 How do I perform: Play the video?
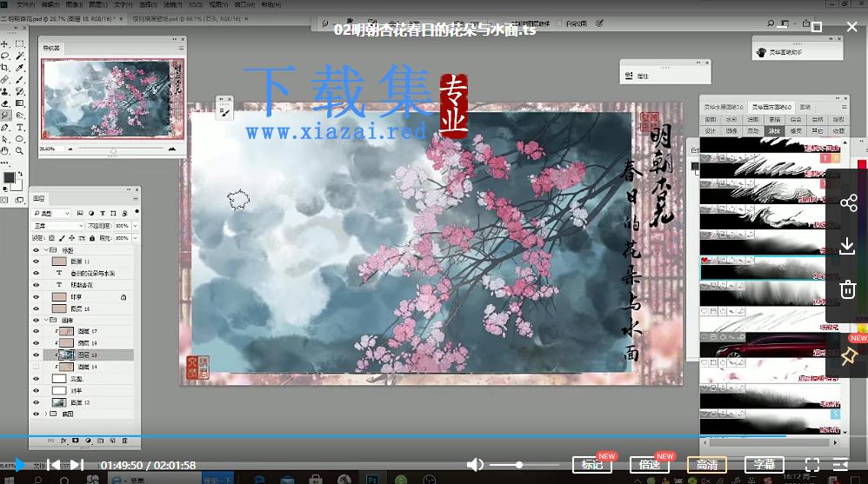[x=20, y=465]
